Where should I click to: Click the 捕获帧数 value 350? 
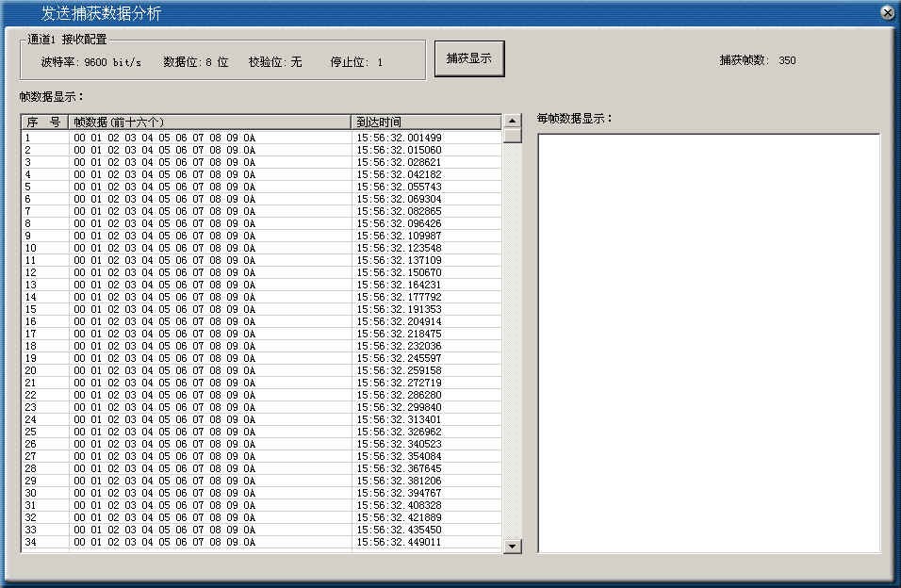[787, 60]
